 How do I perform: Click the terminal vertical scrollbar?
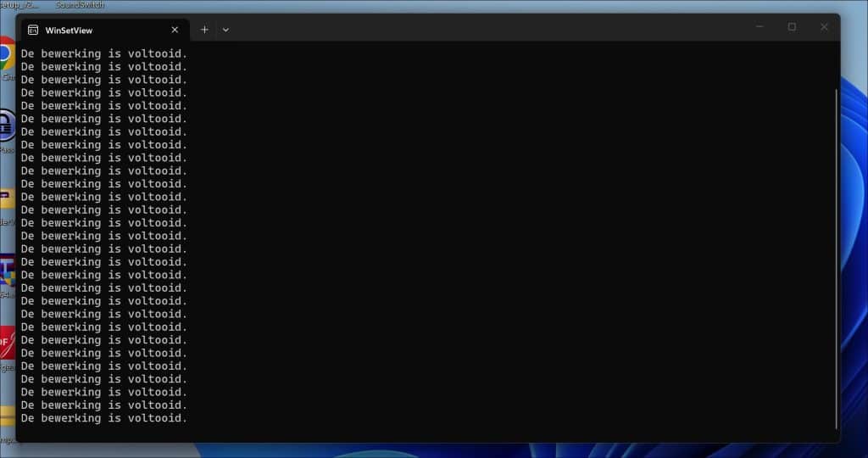point(837,259)
